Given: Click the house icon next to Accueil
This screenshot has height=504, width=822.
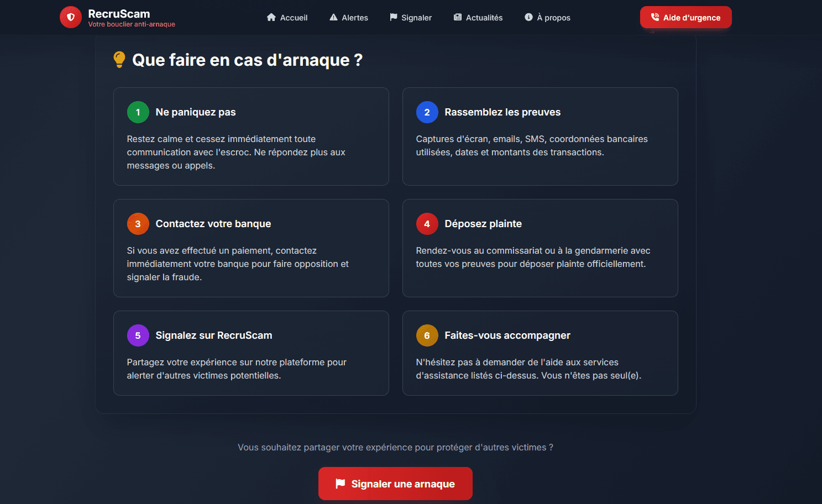Looking at the screenshot, I should pyautogui.click(x=271, y=17).
